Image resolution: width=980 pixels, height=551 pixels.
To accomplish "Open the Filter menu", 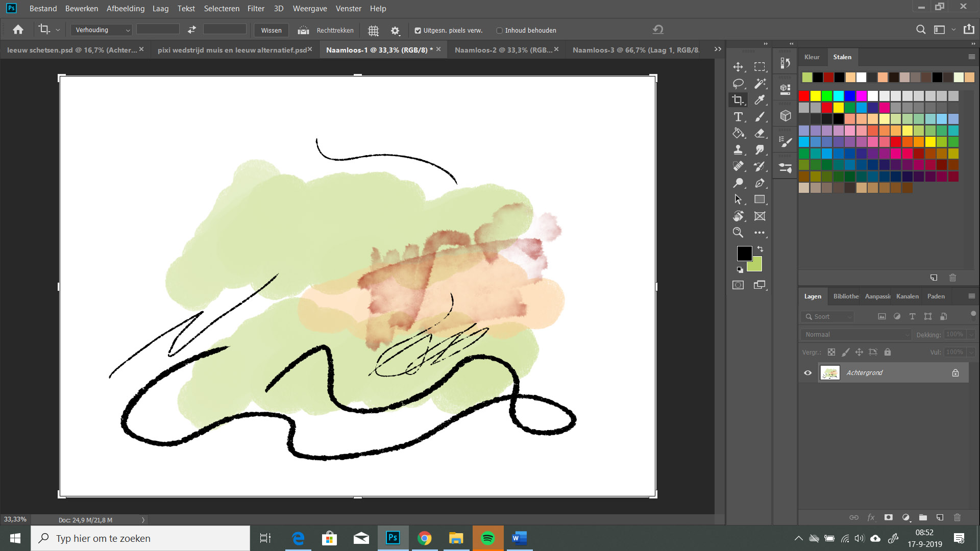I will (256, 8).
